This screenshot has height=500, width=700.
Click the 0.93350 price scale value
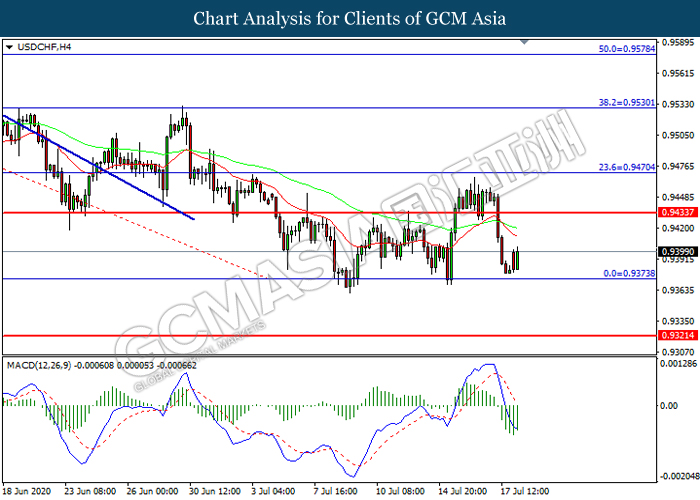pyautogui.click(x=678, y=321)
